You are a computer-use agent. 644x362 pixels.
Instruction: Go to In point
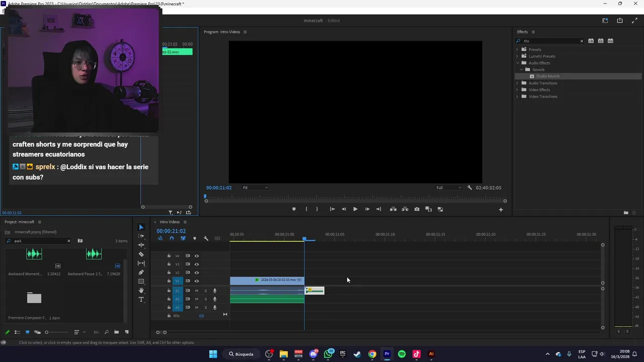coord(332,209)
